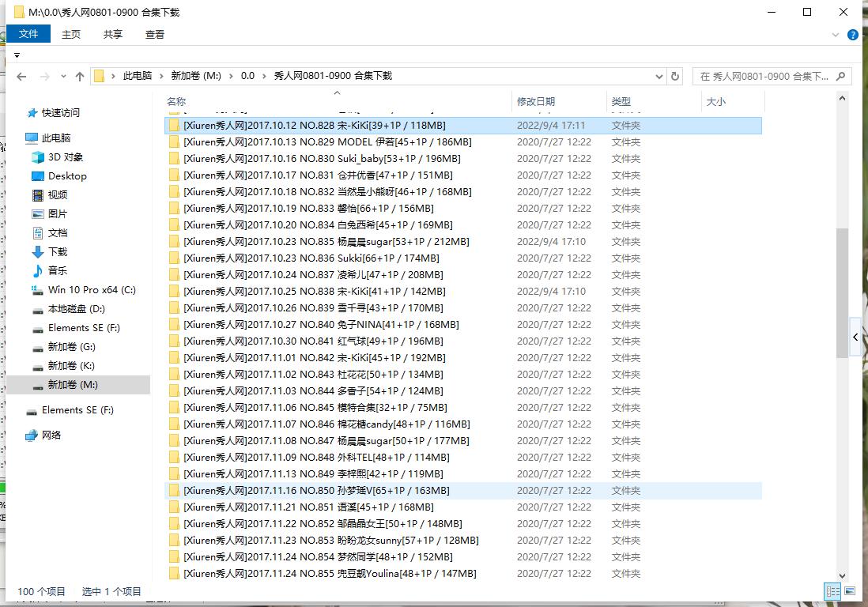The height and width of the screenshot is (607, 868).
Task: Expand the ribbon with chevron arrow
Action: [x=836, y=35]
